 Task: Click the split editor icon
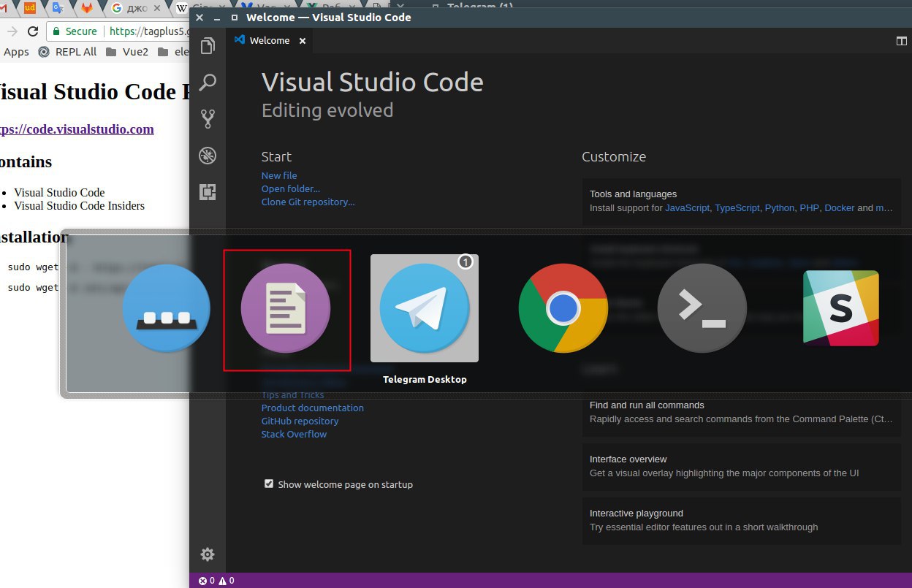901,41
